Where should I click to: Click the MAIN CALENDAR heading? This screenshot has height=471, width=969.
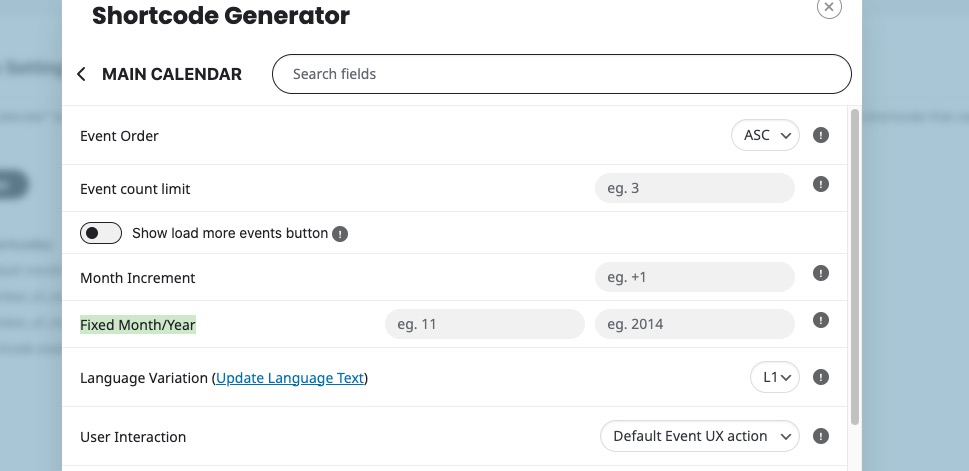[172, 74]
